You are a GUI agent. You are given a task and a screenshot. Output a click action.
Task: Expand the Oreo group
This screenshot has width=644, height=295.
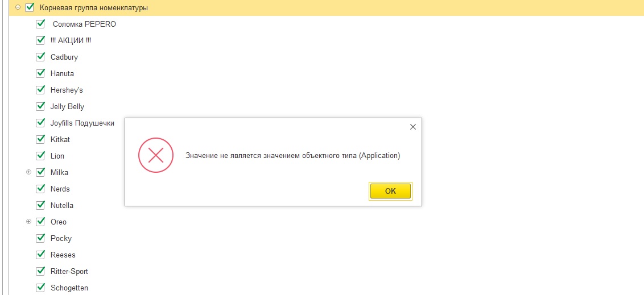coord(29,222)
